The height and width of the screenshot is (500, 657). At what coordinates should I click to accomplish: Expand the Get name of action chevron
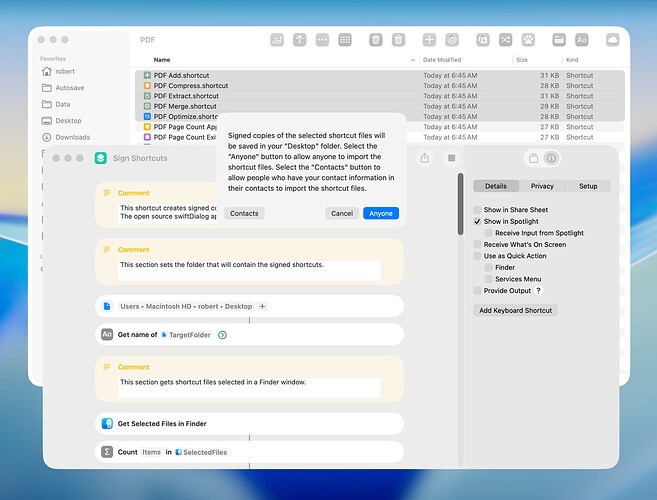(x=222, y=335)
